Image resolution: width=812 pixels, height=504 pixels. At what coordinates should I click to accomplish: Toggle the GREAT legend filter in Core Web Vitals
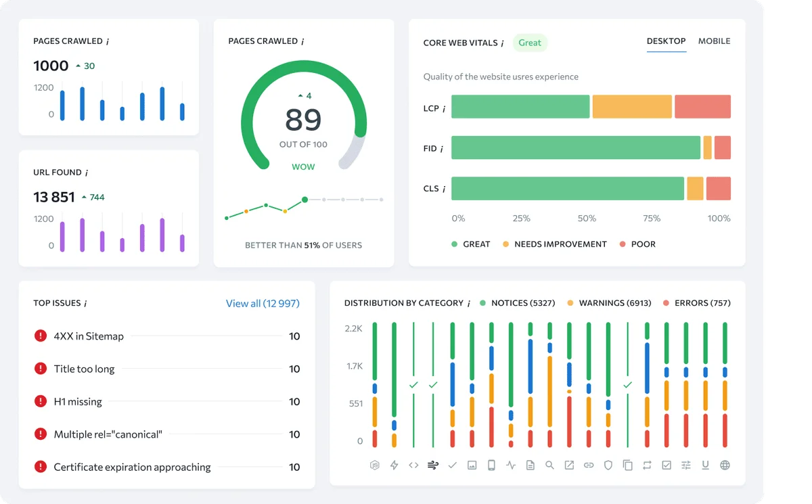coord(470,244)
